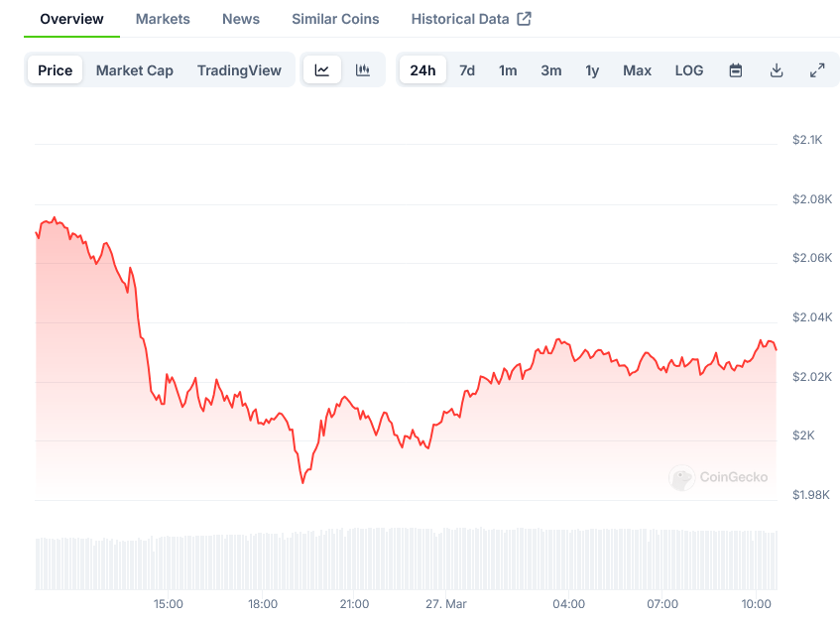Screen dimensions: 840x620
Task: Open the Markets tab
Action: [x=163, y=19]
